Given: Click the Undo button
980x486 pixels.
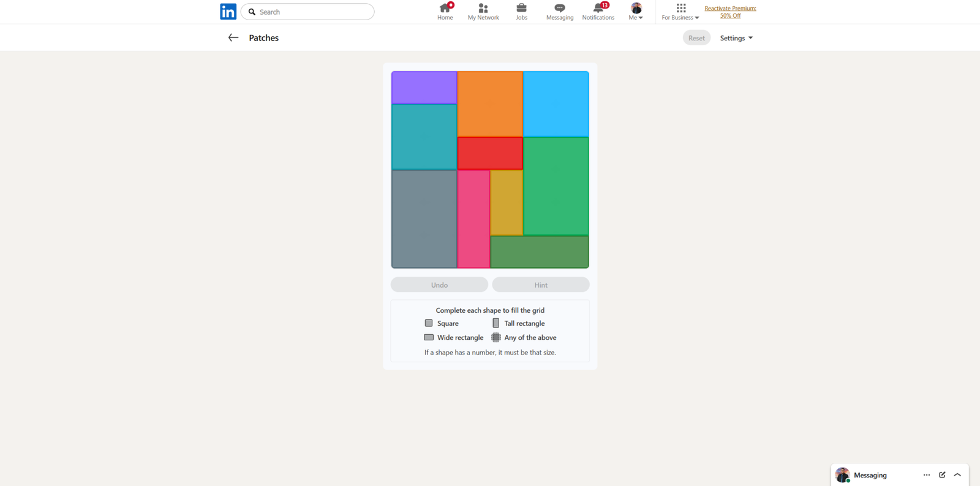Looking at the screenshot, I should (439, 285).
